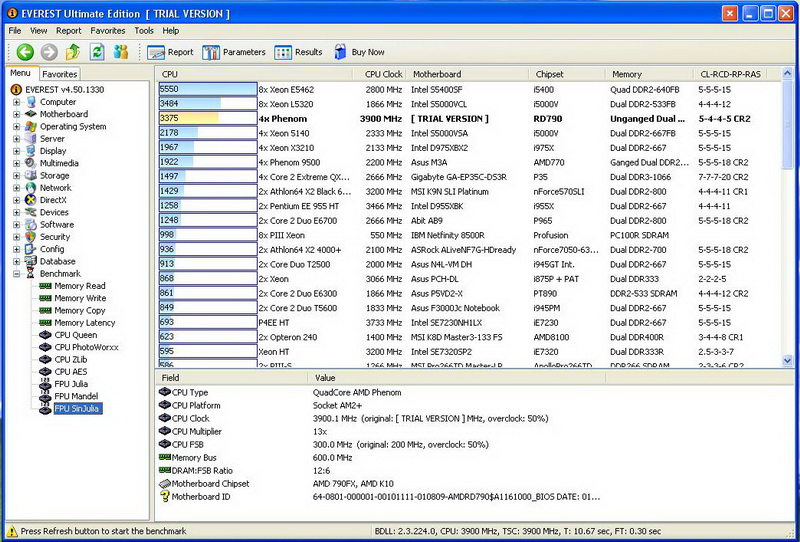The width and height of the screenshot is (800, 542).
Task: Click the Users toolbar icon
Action: (121, 52)
